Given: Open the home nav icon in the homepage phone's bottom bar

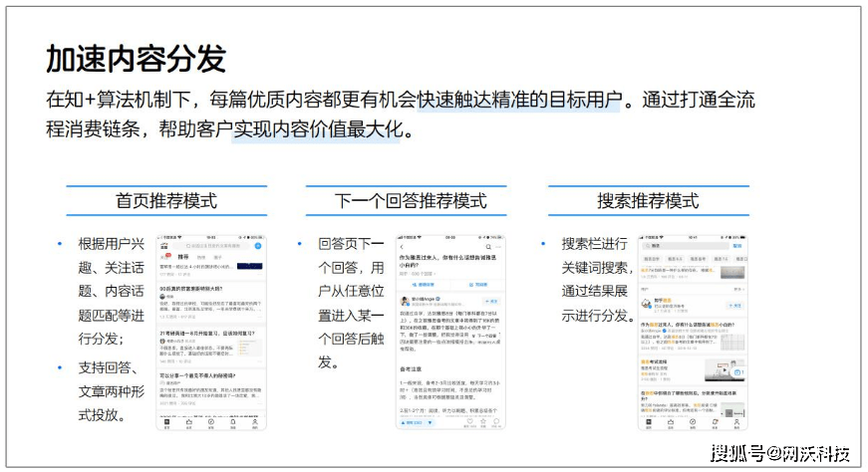Looking at the screenshot, I should click(166, 421).
